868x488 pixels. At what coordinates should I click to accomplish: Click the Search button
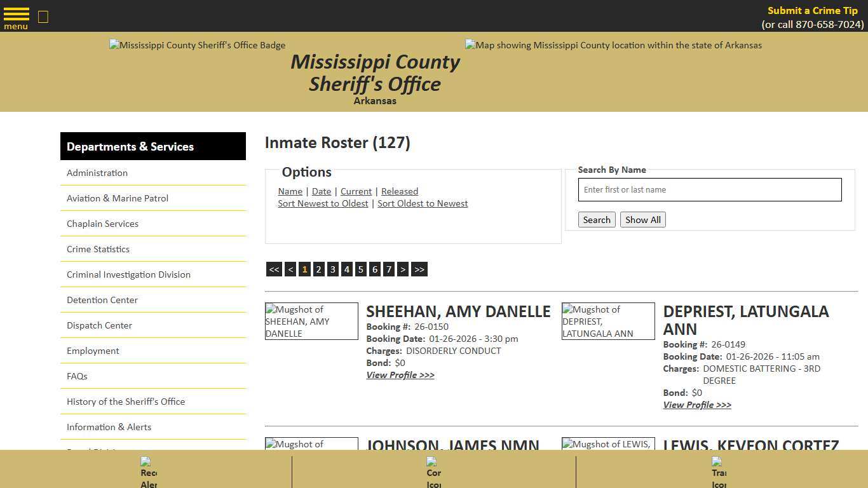(x=596, y=219)
